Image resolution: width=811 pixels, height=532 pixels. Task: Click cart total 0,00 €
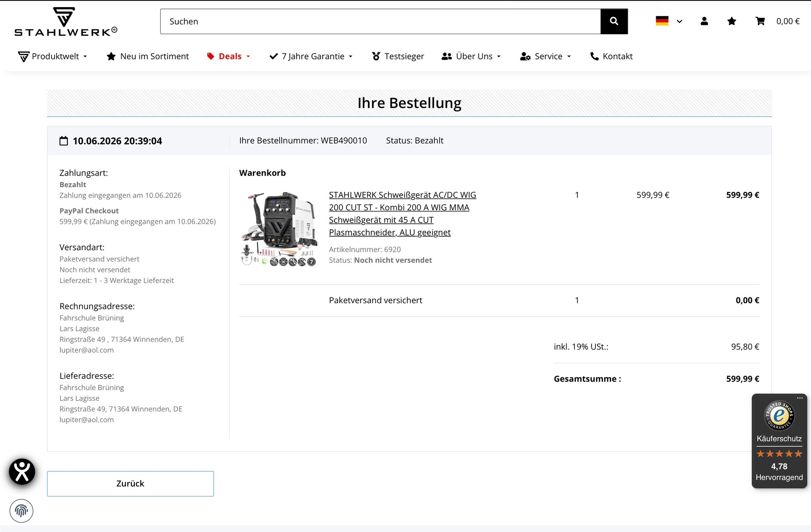click(788, 21)
